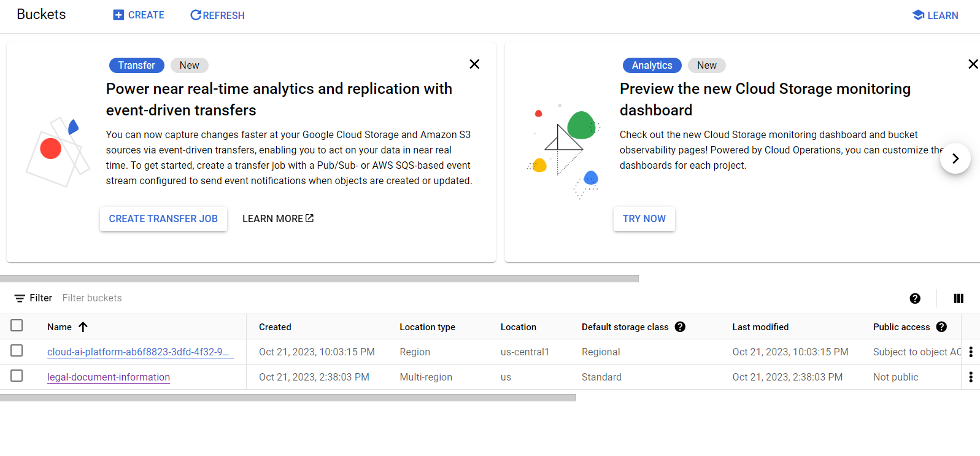Dismiss the Transfer promo card
The width and height of the screenshot is (980, 456).
tap(474, 64)
